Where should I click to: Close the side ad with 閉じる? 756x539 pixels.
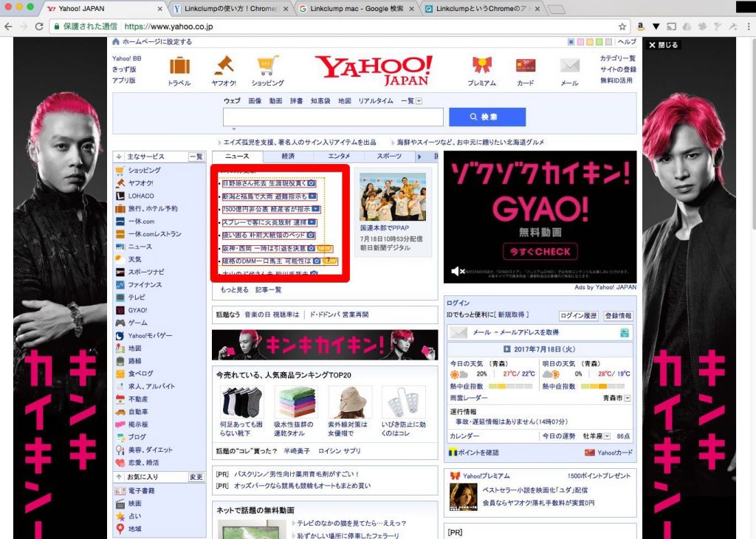[x=663, y=45]
